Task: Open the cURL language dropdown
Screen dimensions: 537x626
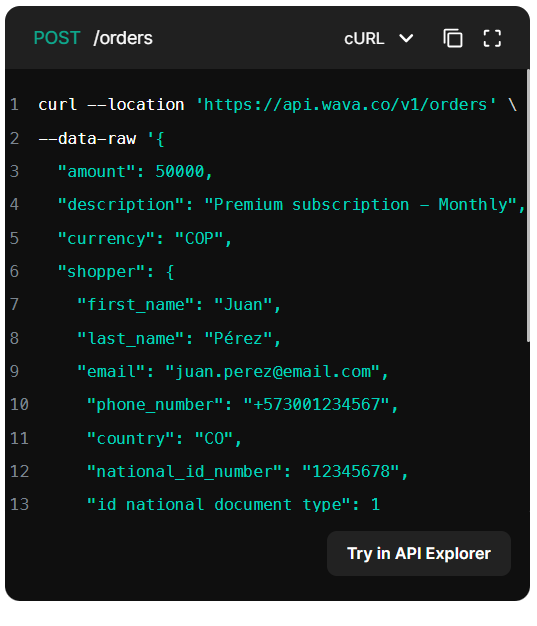Action: pos(378,39)
